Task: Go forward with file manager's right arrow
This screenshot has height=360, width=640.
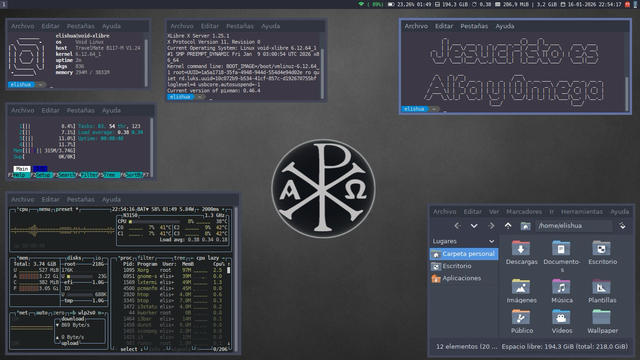Action: (x=491, y=225)
